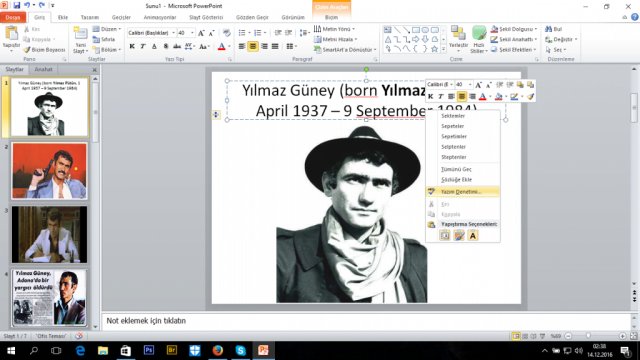The height and width of the screenshot is (360, 640).
Task: Pick the suggestion Sepeteler in context menu
Action: [x=462, y=126]
